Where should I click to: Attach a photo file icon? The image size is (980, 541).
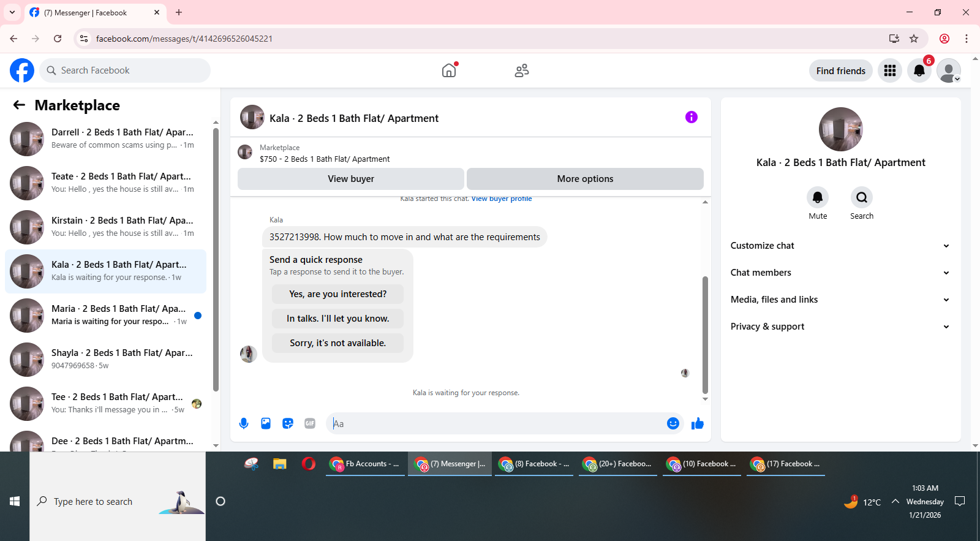pyautogui.click(x=266, y=423)
